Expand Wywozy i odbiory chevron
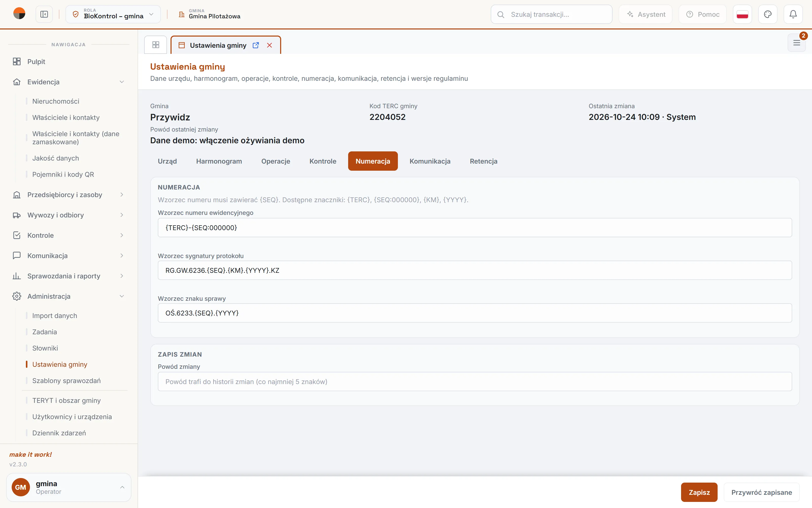Image resolution: width=812 pixels, height=508 pixels. pyautogui.click(x=122, y=215)
